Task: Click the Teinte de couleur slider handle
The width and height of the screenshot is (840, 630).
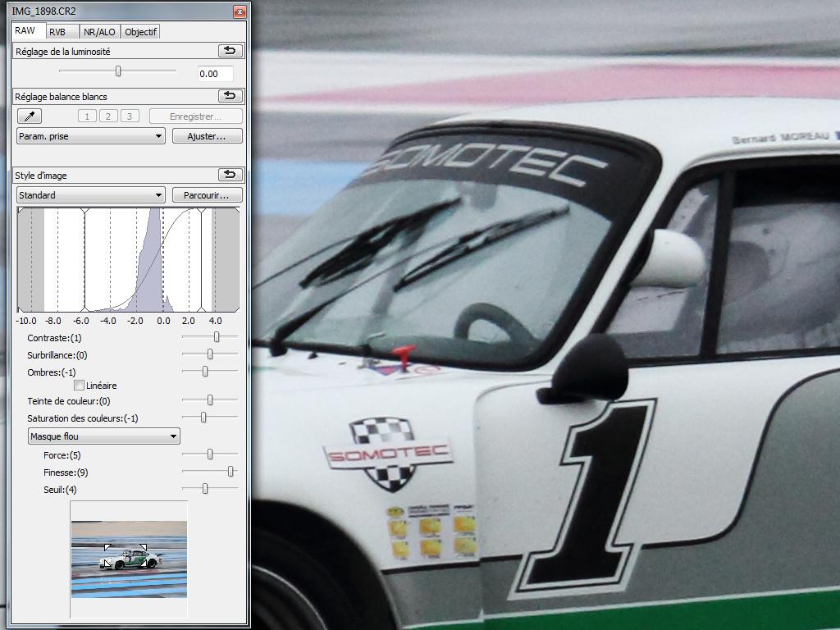Action: 210,400
